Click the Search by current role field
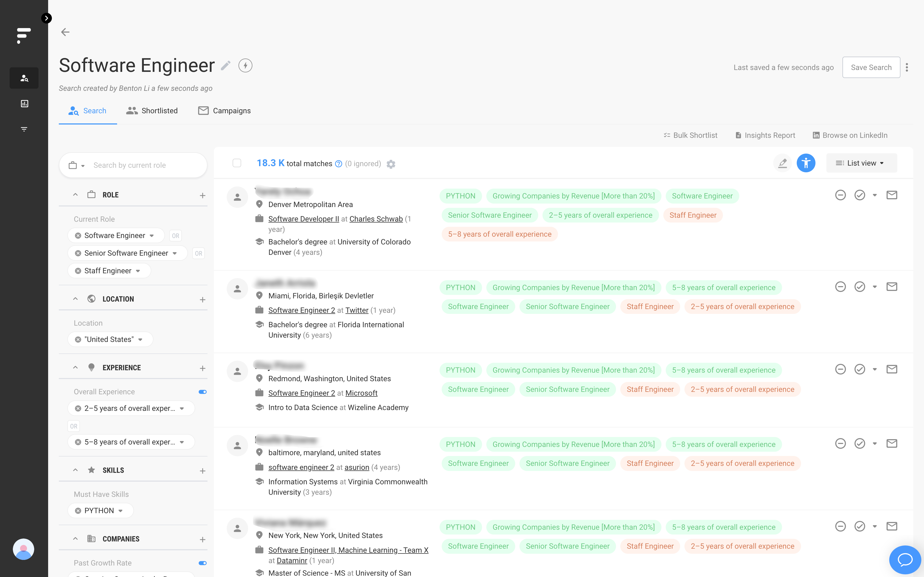Viewport: 924px width, 577px height. [145, 165]
